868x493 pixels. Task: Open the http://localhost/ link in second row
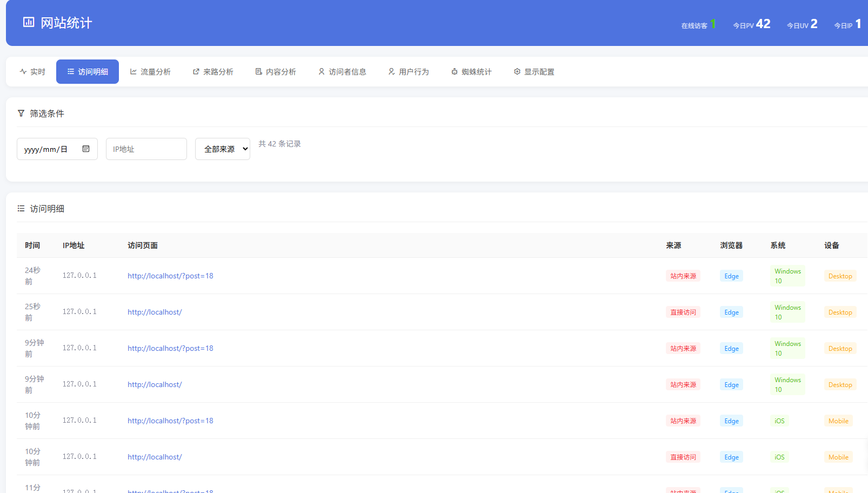pos(155,312)
